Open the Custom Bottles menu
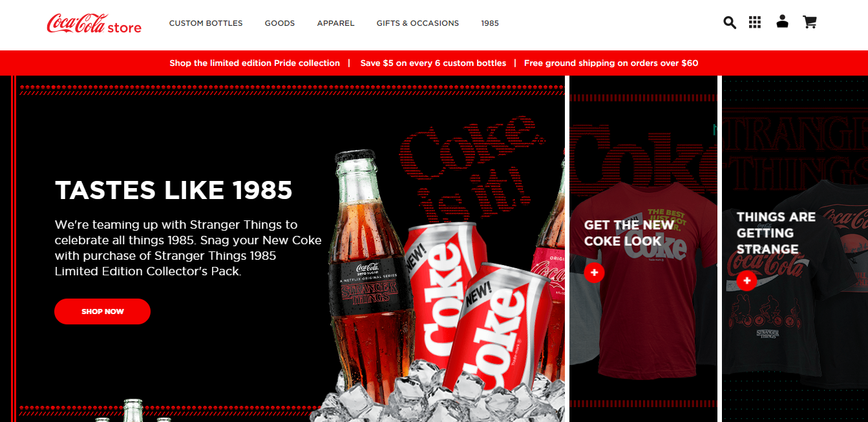Viewport: 868px width, 422px height. click(x=206, y=23)
